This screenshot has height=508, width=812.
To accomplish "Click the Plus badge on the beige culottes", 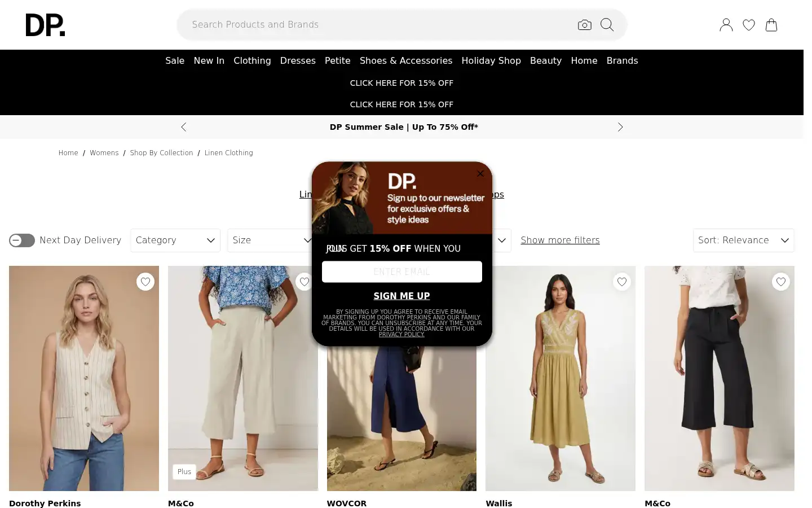I will point(184,472).
